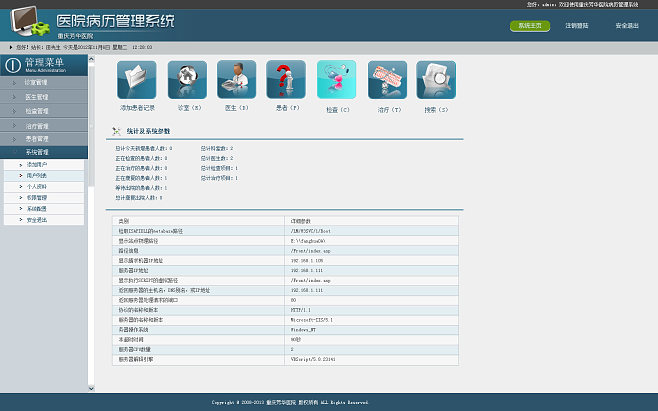Click the green 系统主页 button
This screenshot has height=411, width=658.
530,26
